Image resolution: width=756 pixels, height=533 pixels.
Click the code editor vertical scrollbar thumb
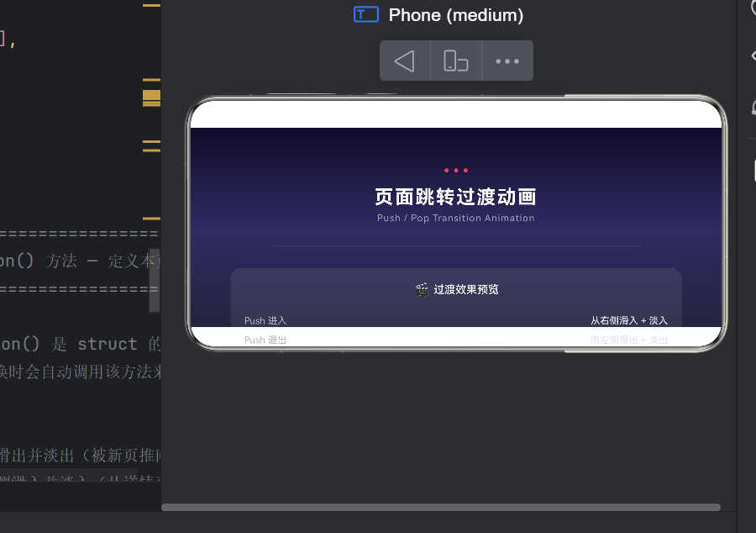(154, 280)
